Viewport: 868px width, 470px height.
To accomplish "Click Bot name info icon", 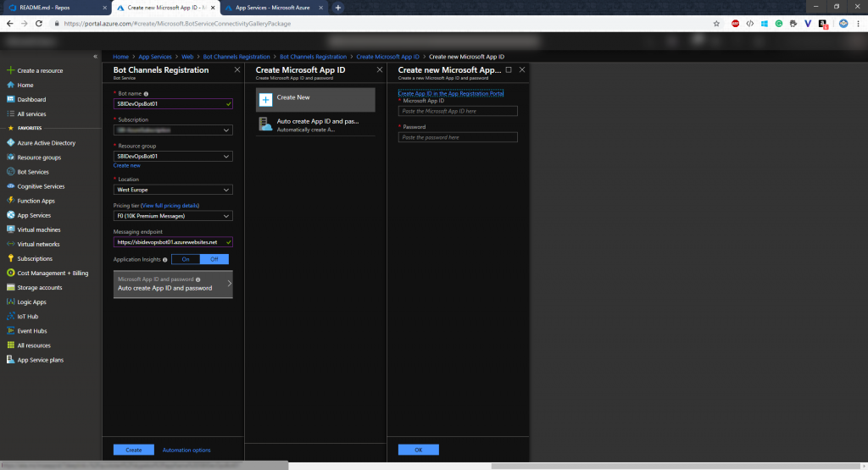I will pos(146,94).
